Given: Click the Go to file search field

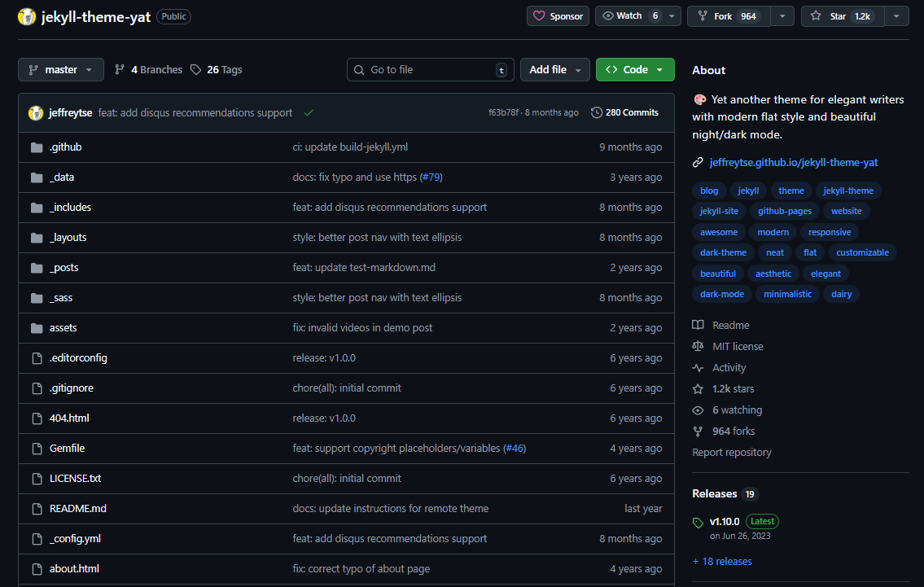Looking at the screenshot, I should 430,69.
